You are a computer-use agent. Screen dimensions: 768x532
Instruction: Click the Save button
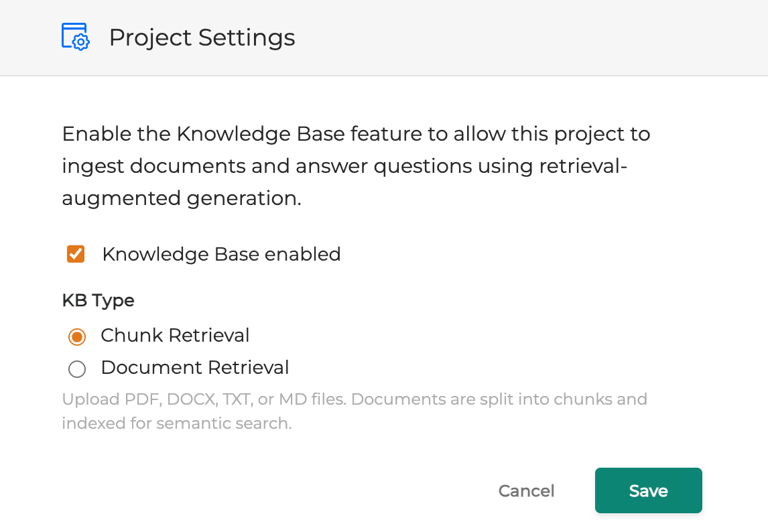(647, 490)
